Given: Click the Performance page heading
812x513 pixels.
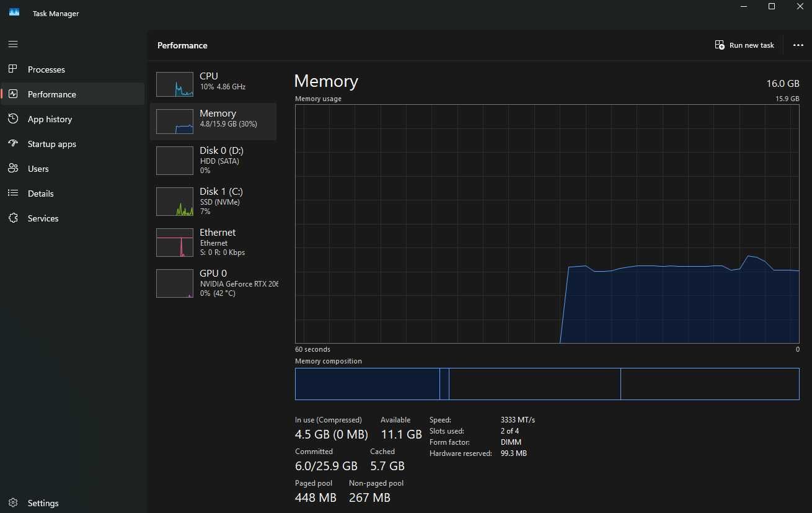Looking at the screenshot, I should click(x=182, y=45).
